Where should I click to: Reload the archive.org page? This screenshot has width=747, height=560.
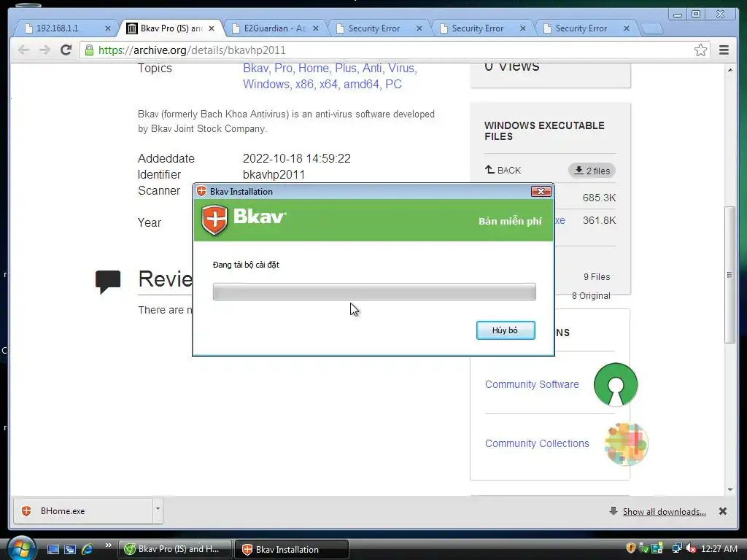click(66, 50)
